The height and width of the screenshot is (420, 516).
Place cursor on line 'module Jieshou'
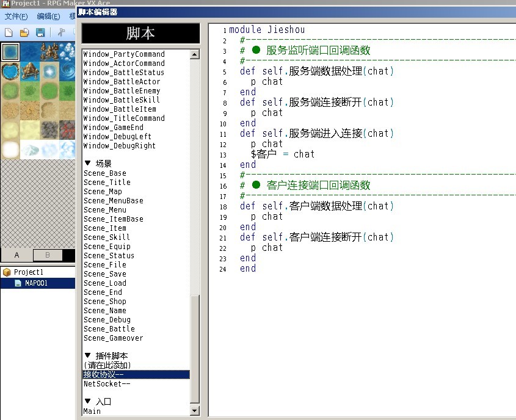267,29
